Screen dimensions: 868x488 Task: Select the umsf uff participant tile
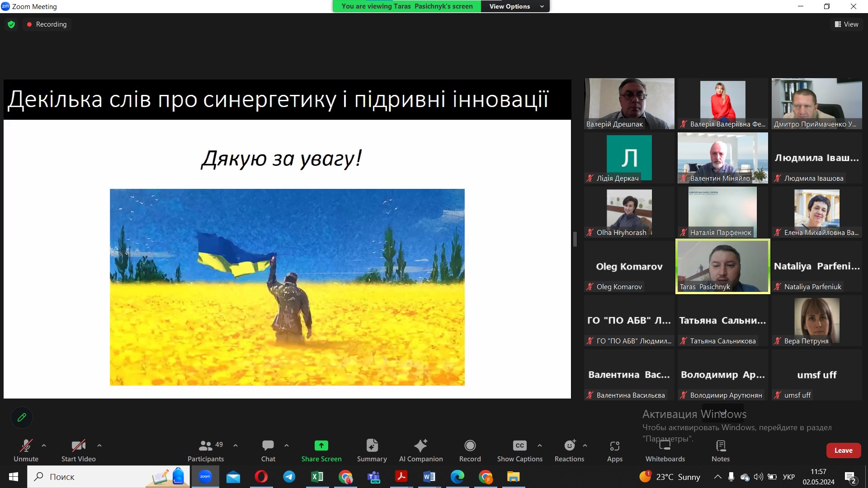tap(816, 375)
